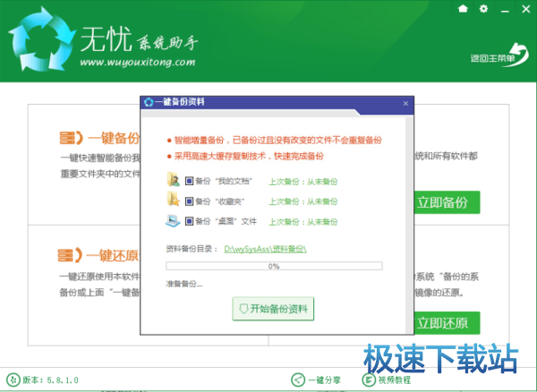Click 一键还原 heading text
Screen dimensions: 537x392
113,255
